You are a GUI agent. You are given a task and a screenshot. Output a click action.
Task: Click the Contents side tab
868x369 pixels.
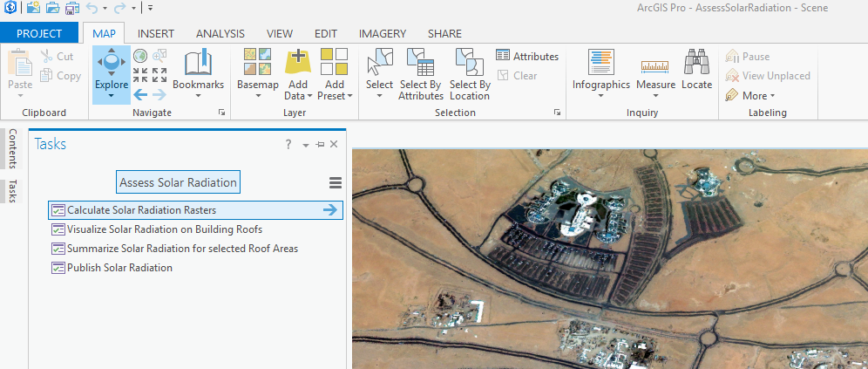point(12,148)
